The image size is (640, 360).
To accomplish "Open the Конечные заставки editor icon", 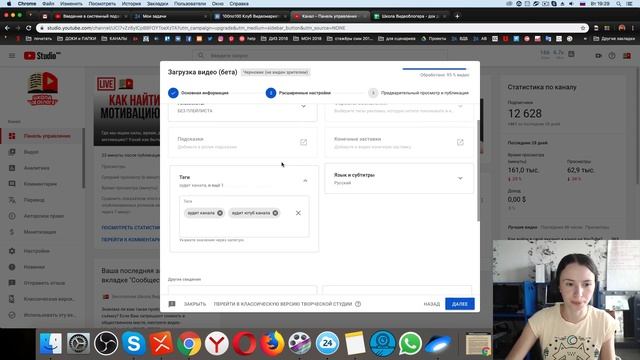I will click(x=460, y=142).
